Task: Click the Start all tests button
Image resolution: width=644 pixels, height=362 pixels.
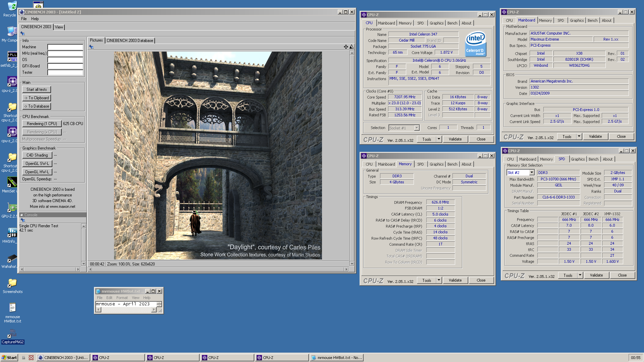Action: 37,89
